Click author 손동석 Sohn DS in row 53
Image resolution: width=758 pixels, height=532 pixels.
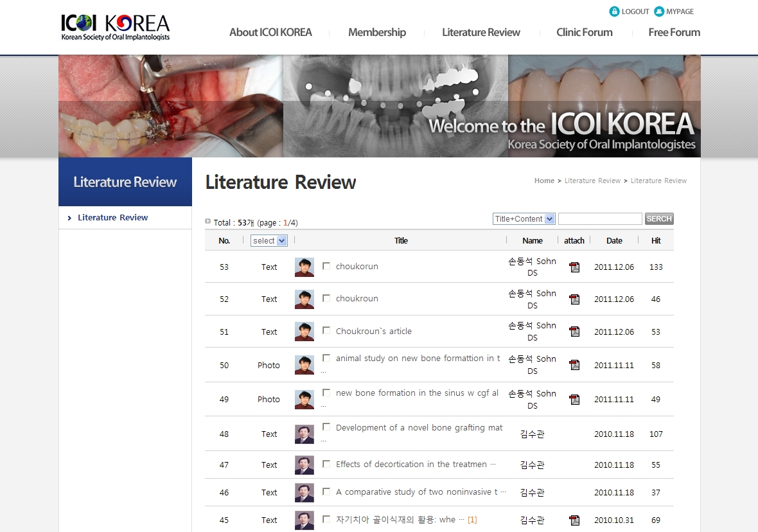[533, 267]
